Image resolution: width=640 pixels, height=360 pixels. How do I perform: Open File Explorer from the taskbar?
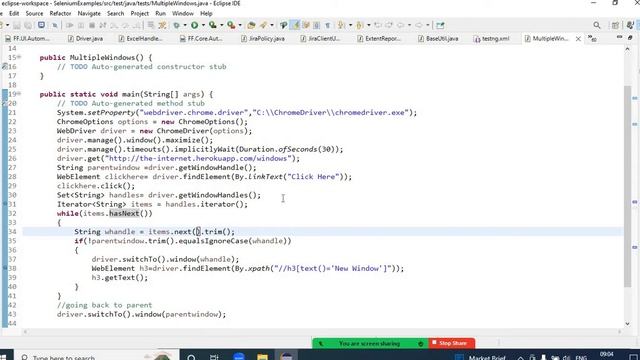pyautogui.click(x=262, y=357)
